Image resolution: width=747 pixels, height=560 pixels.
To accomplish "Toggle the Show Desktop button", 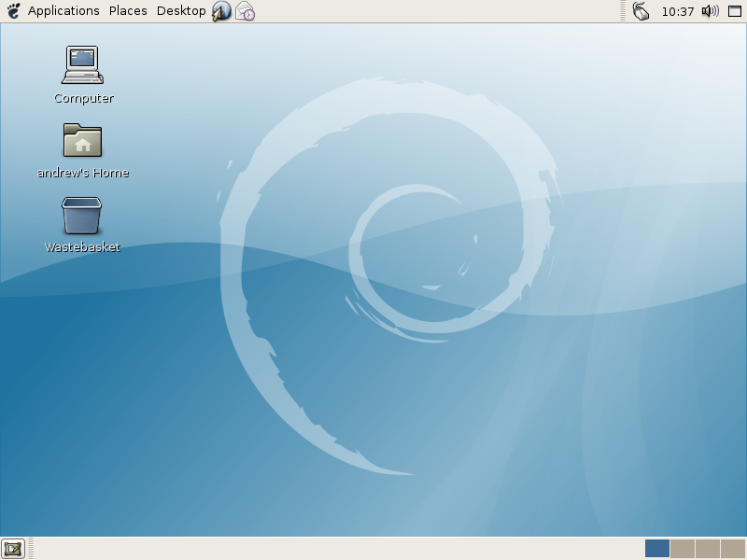I will pyautogui.click(x=12, y=549).
